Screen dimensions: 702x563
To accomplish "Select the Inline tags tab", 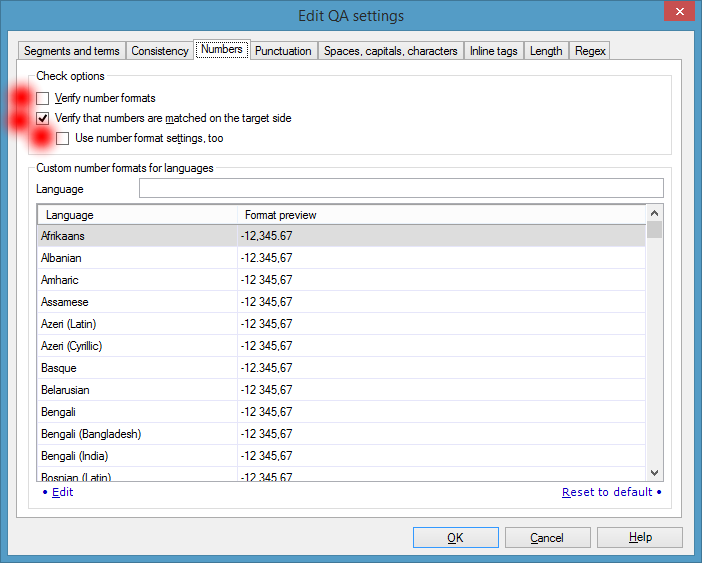I will [493, 51].
